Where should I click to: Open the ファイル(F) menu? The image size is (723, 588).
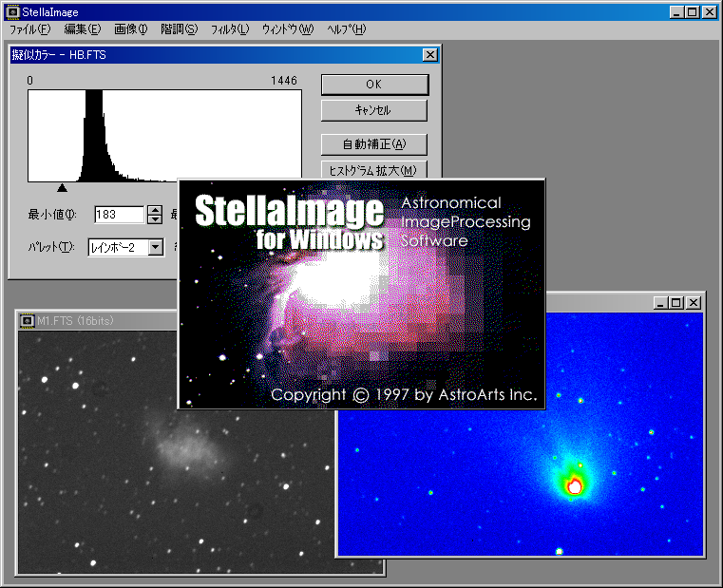(29, 29)
